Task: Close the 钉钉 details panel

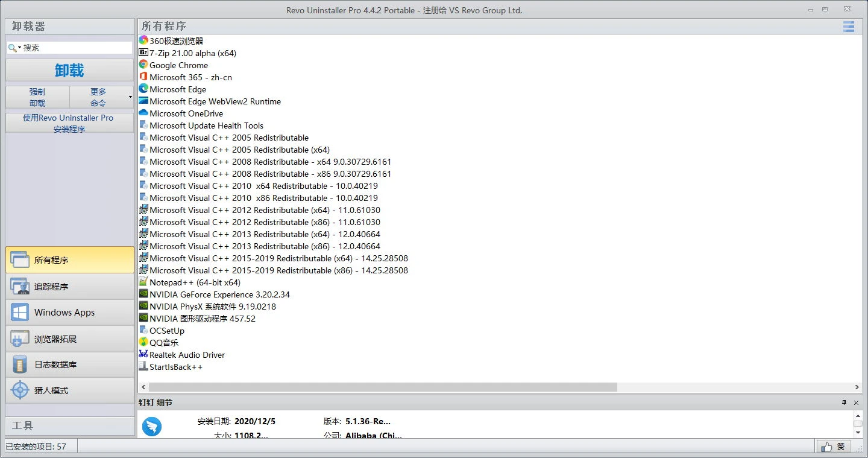Action: click(x=857, y=402)
